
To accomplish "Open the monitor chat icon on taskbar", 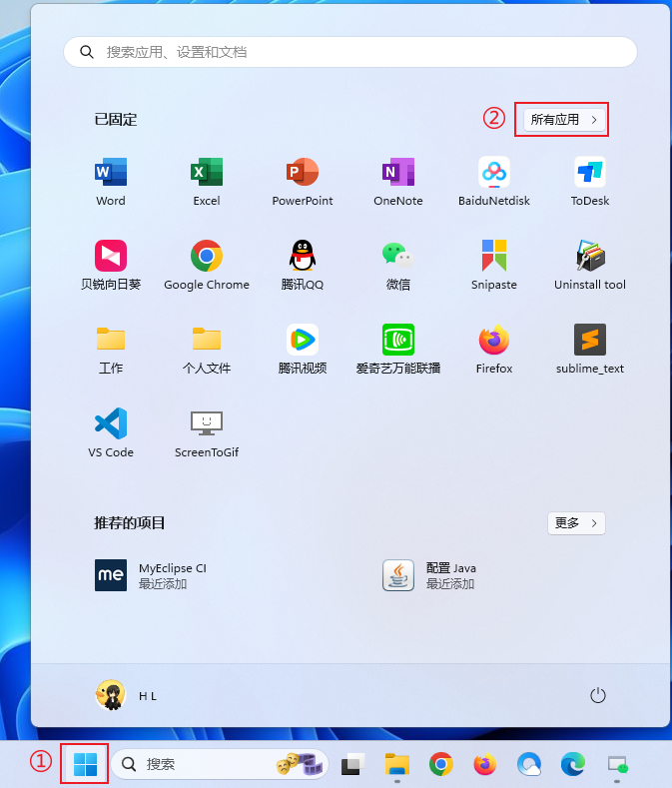I will (x=617, y=765).
